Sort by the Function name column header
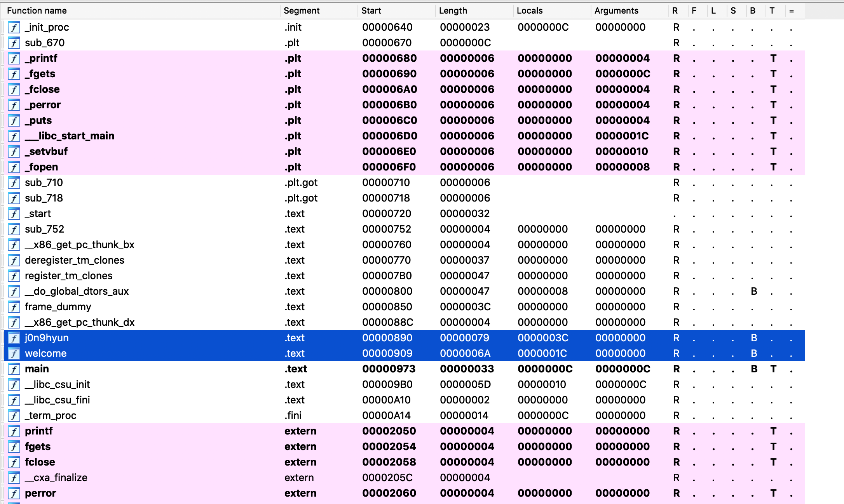Screen dimensions: 844x504 (x=37, y=11)
